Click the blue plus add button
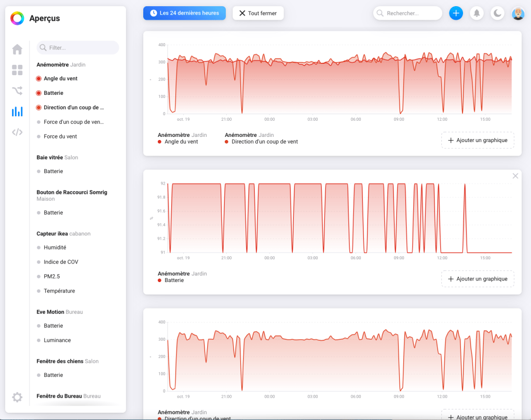 [x=456, y=13]
